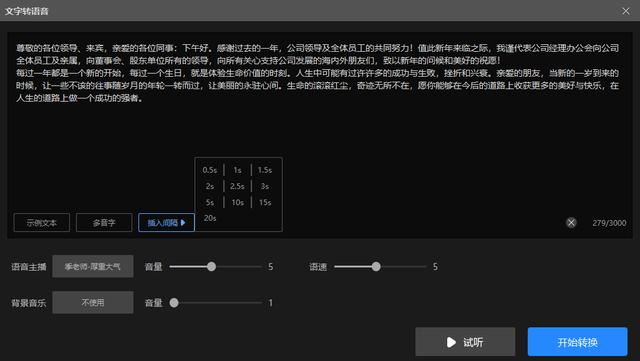Screen dimensions: 640x361
Task: Select the 3s interval option
Action: [x=264, y=186]
